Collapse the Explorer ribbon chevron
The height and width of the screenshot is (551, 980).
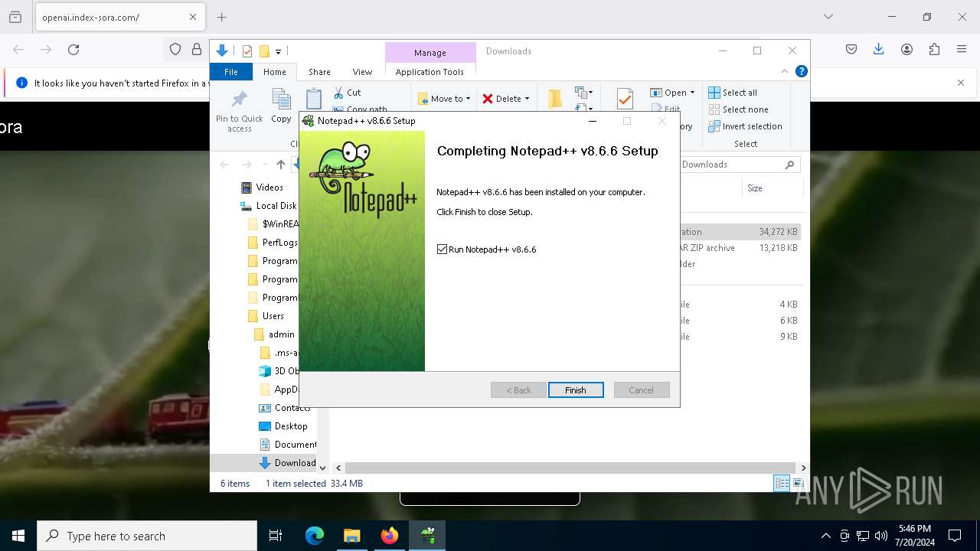click(x=785, y=71)
